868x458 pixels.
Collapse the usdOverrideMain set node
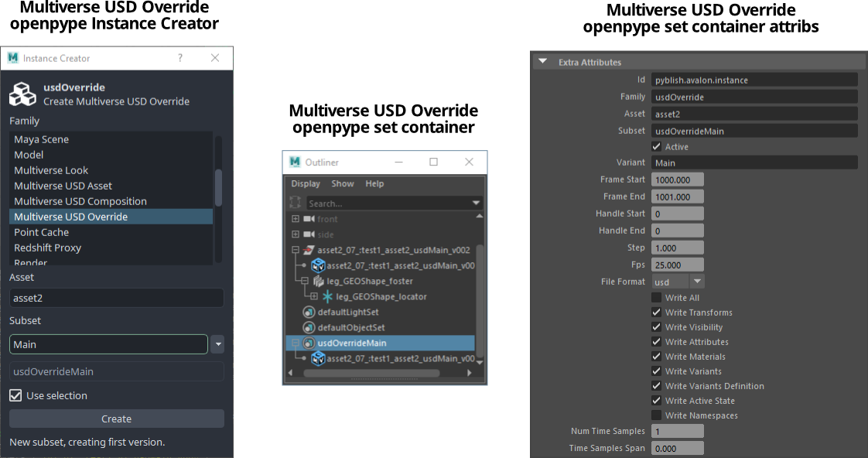296,343
